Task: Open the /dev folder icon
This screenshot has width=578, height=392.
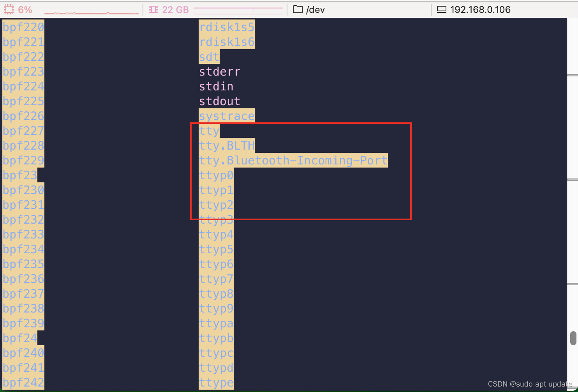Action: [297, 9]
